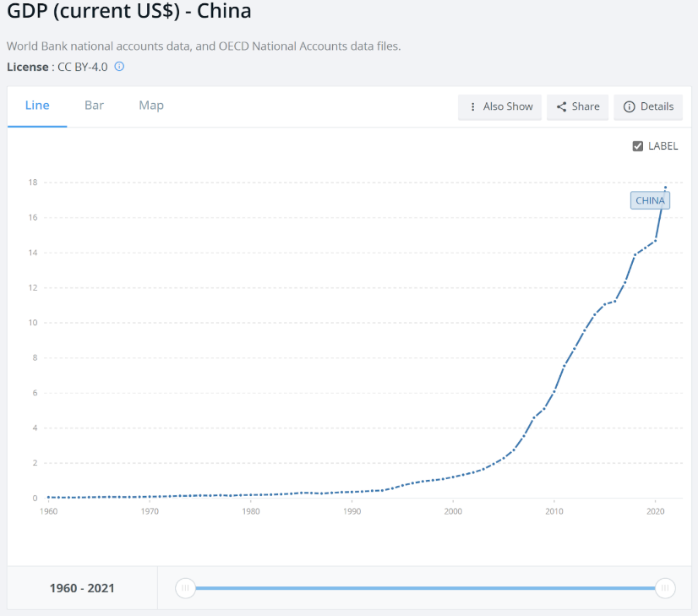
Task: Click the World Bank data source text
Action: point(204,46)
